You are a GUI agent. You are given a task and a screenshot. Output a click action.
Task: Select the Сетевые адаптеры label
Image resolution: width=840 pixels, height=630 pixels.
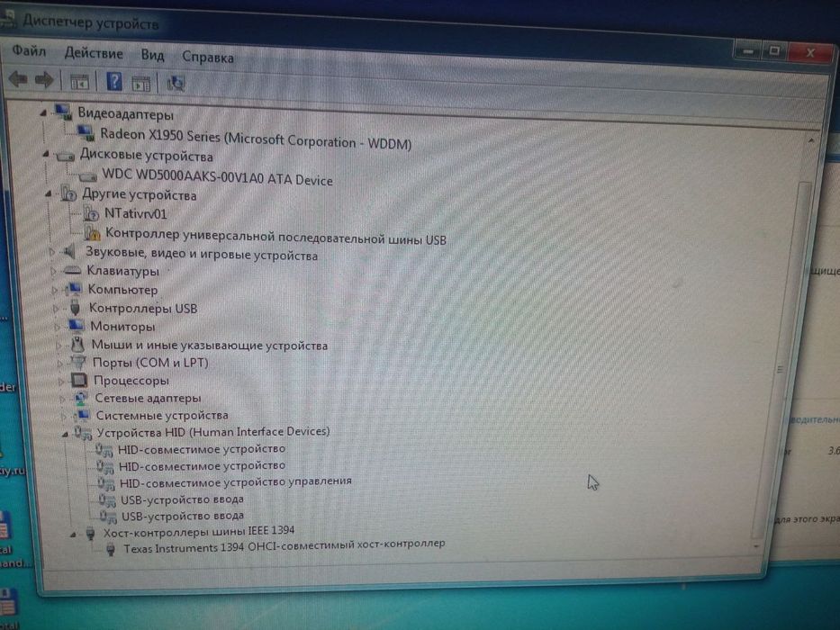(148, 398)
